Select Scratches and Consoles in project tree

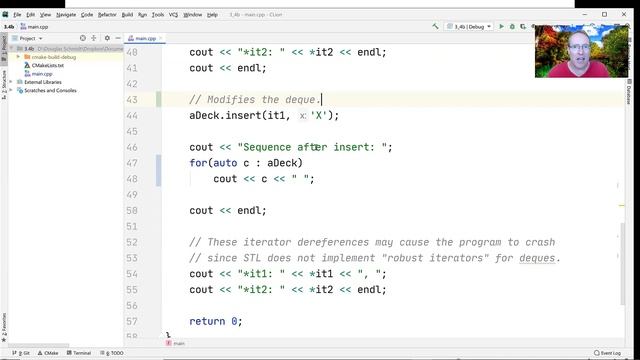47,91
